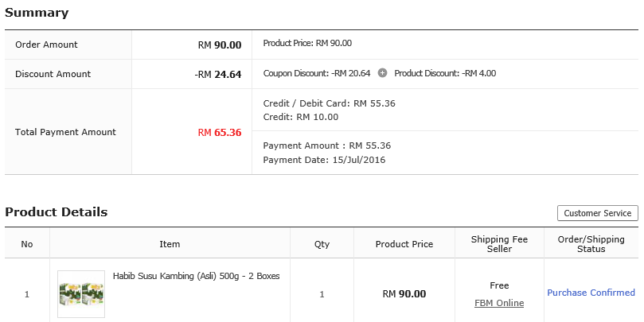The image size is (644, 322).
Task: Click the Discount Amount -RM 24.64 value
Action: [218, 74]
